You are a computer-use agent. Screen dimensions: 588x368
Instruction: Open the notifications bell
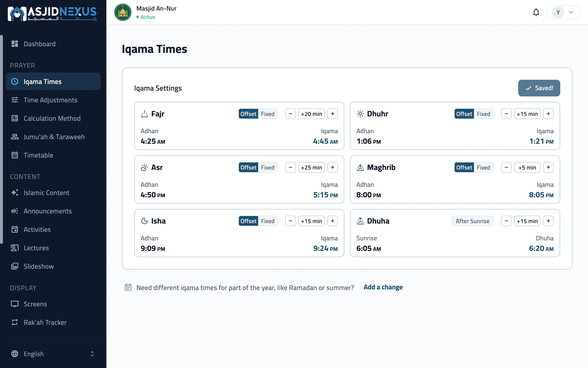point(536,12)
